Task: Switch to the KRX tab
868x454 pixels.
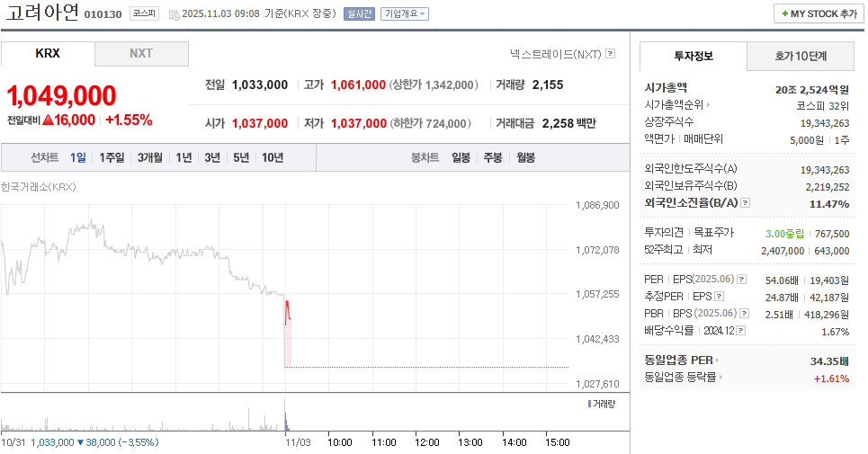Action: tap(48, 54)
